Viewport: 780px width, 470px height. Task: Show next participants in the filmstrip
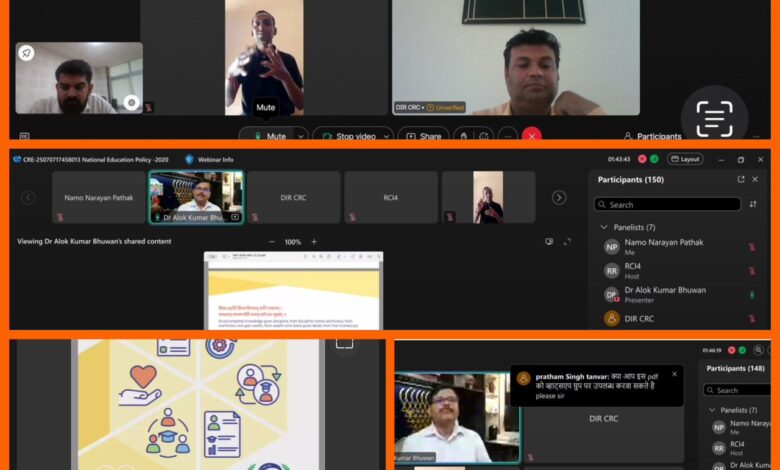tap(559, 197)
